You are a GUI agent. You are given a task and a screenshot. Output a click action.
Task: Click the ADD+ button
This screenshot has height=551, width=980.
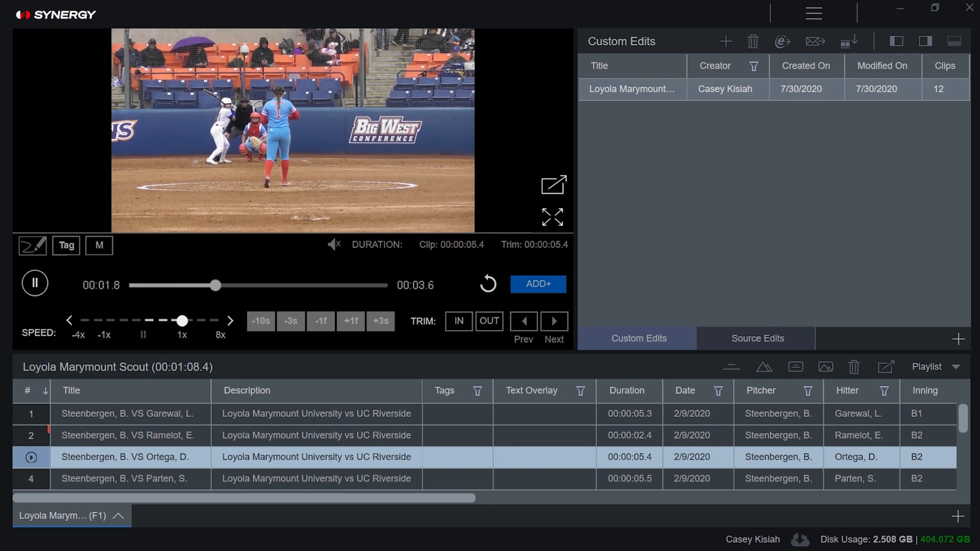coord(538,284)
